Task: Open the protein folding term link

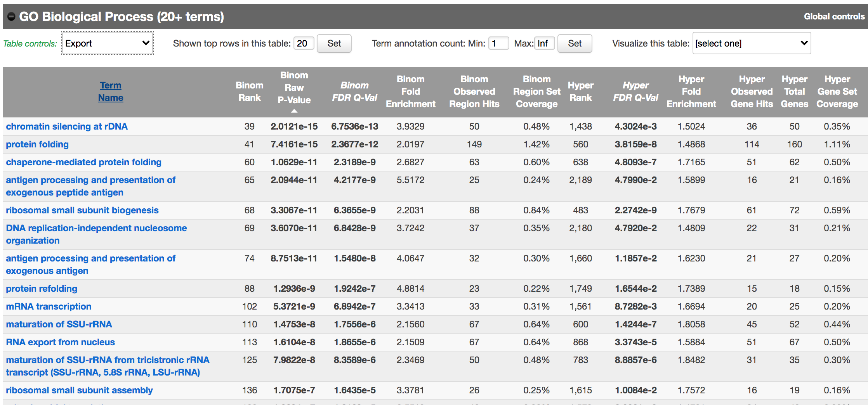Action: pos(37,144)
